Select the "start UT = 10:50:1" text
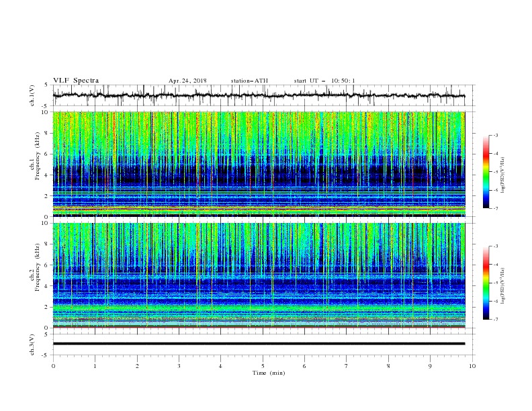This screenshot has width=532, height=411. (x=324, y=81)
